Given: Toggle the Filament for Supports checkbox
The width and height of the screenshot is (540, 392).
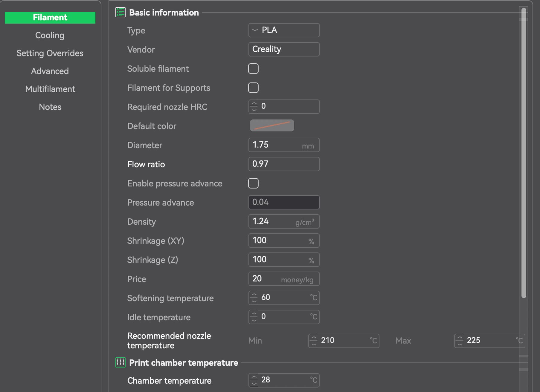Looking at the screenshot, I should click(253, 88).
